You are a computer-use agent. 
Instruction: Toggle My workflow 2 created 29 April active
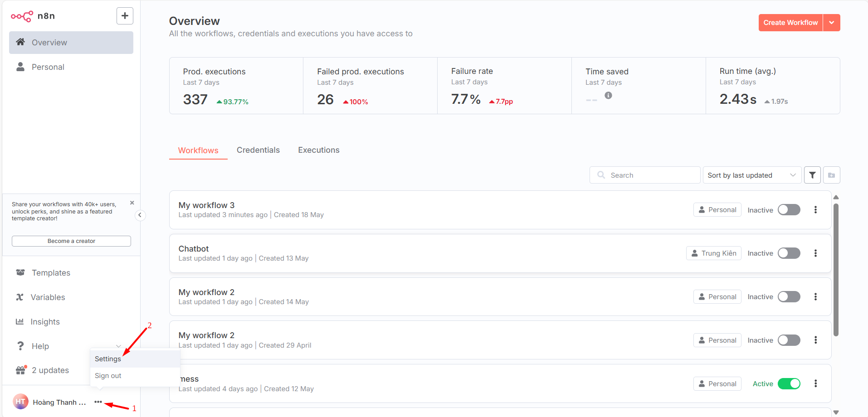click(789, 340)
